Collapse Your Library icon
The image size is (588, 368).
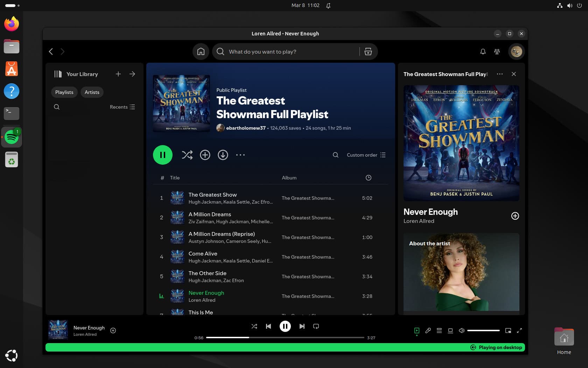(x=58, y=74)
